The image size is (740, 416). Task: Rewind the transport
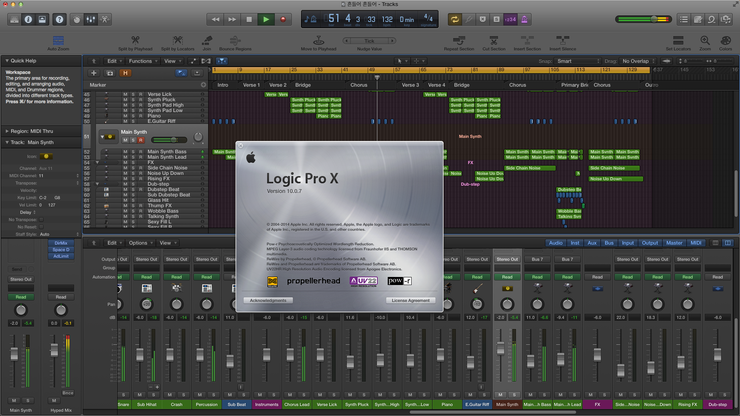point(215,19)
